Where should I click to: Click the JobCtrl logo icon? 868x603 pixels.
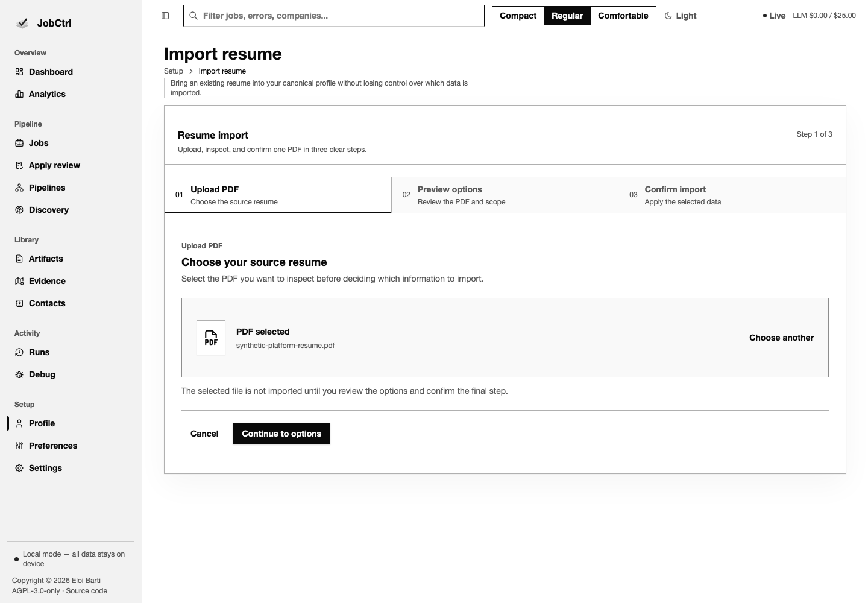22,23
